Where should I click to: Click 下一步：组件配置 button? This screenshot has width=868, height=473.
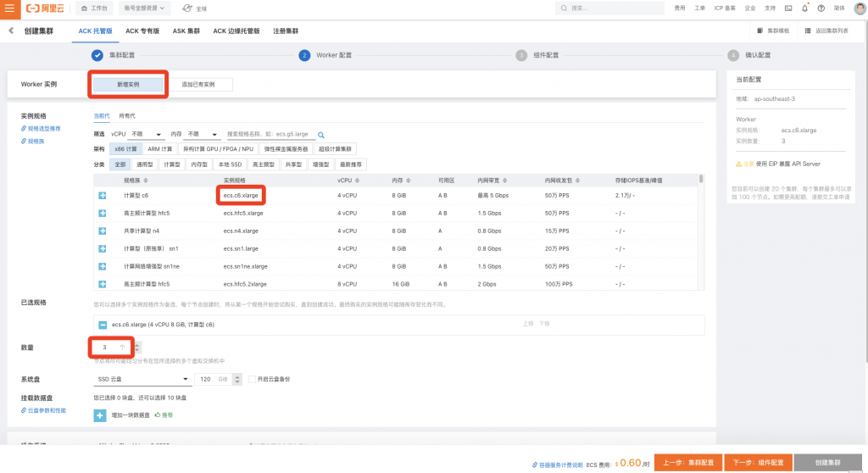(x=758, y=463)
